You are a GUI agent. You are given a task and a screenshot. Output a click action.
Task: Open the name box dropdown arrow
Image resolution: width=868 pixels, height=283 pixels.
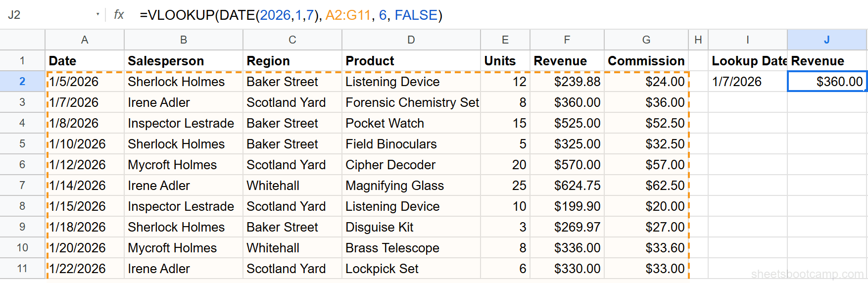tap(97, 15)
